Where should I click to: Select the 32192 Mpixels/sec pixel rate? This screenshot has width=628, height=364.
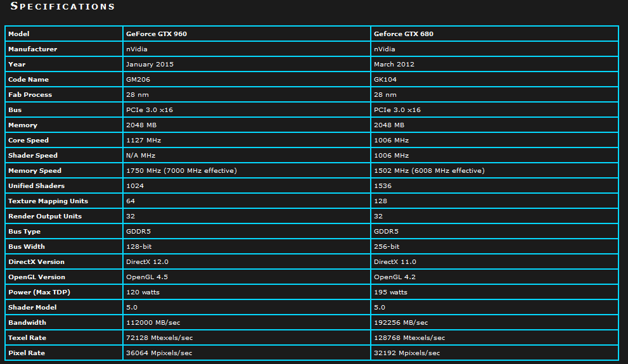click(407, 353)
